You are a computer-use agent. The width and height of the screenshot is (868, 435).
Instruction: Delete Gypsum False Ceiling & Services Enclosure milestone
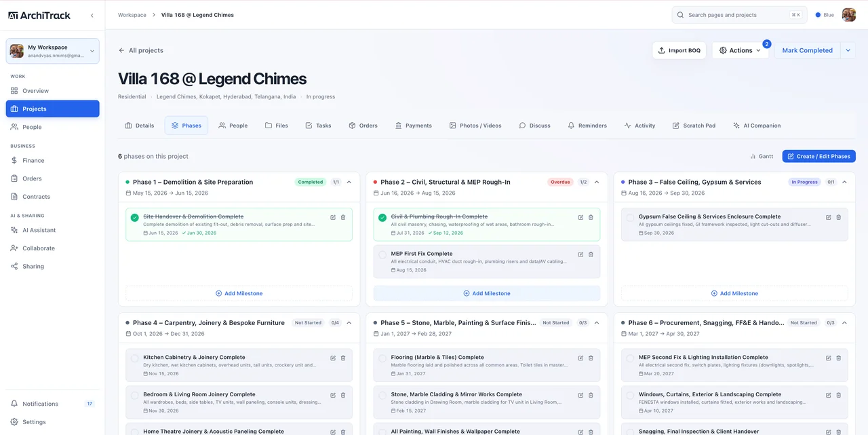pyautogui.click(x=839, y=217)
